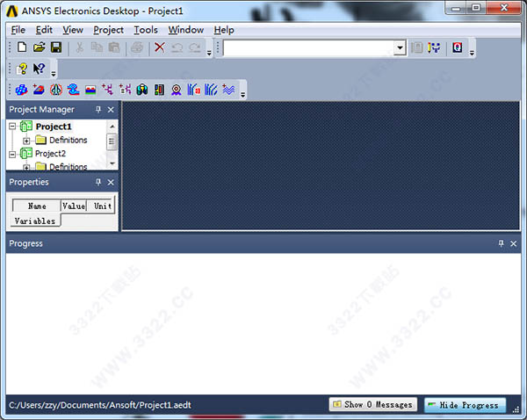Close the Properties panel
Image resolution: width=527 pixels, height=420 pixels.
tap(111, 182)
